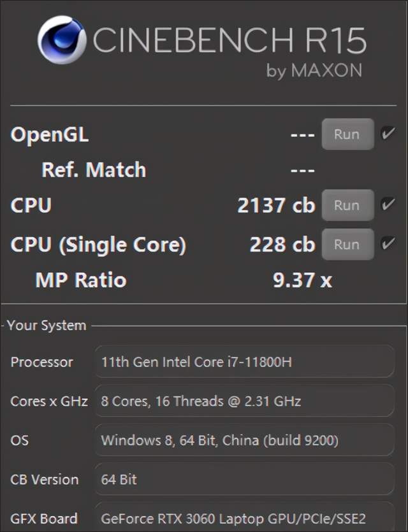
Task: Click the 2137 cb CPU score
Action: tap(276, 205)
